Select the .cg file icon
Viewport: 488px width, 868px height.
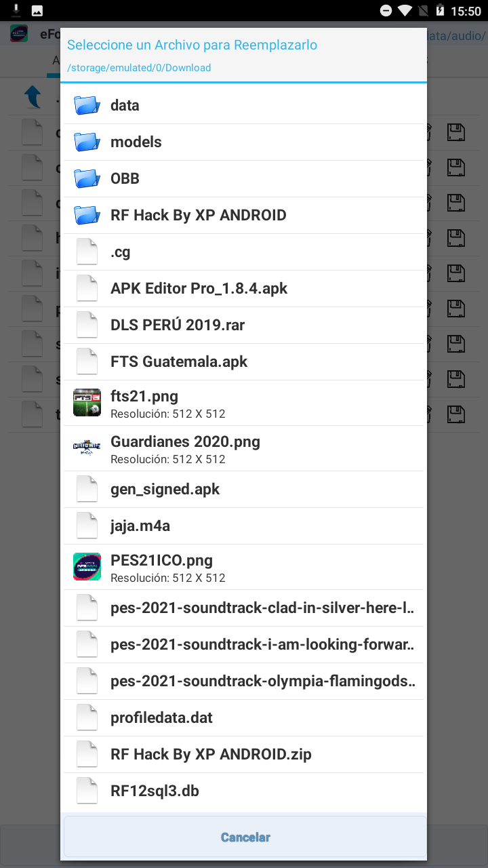coord(87,252)
